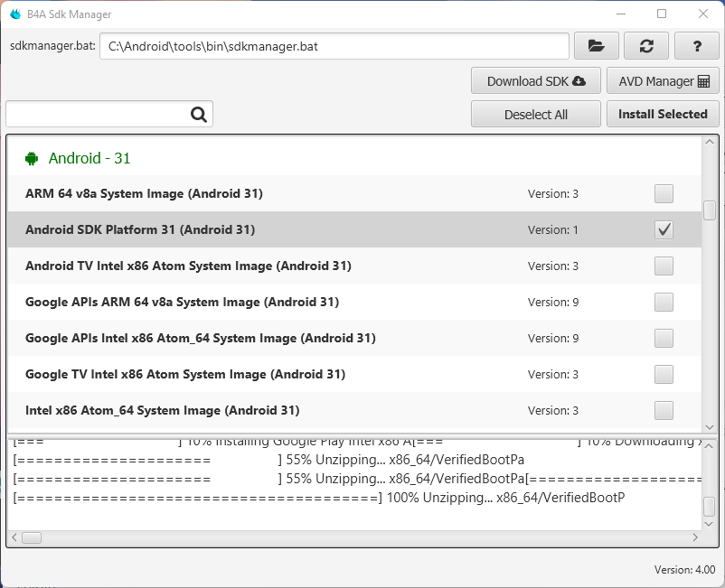Click the sdkmanager.bat path field

(x=334, y=46)
